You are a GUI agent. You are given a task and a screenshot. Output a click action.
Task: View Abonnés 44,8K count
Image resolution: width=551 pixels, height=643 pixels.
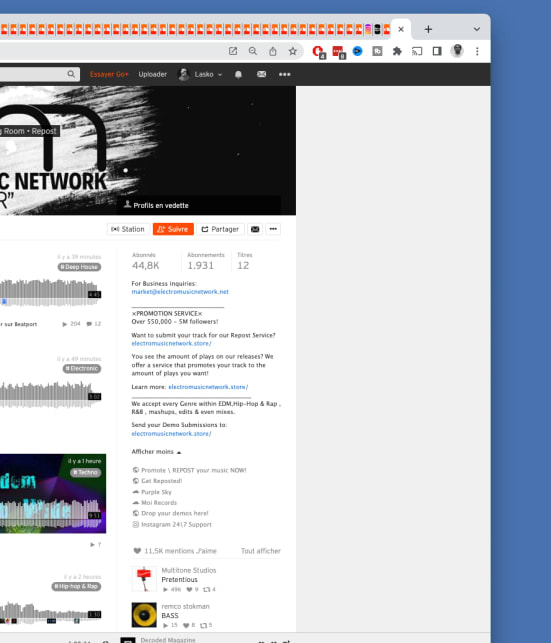[146, 261]
